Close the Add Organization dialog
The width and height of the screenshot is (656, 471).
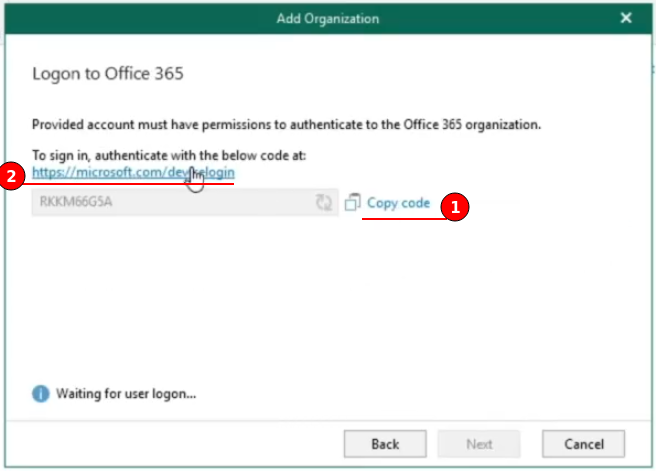pos(626,18)
